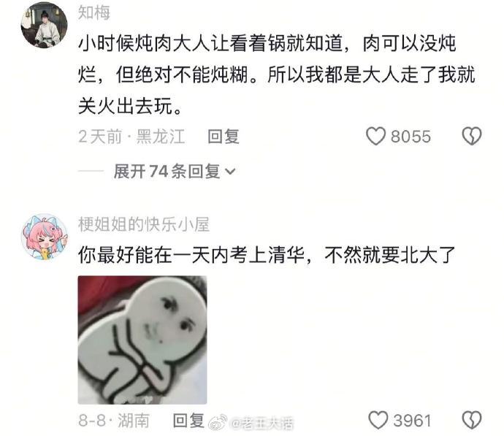Reply to 知梅's stew comment
Viewport: 504px width, 436px height.
224,137
